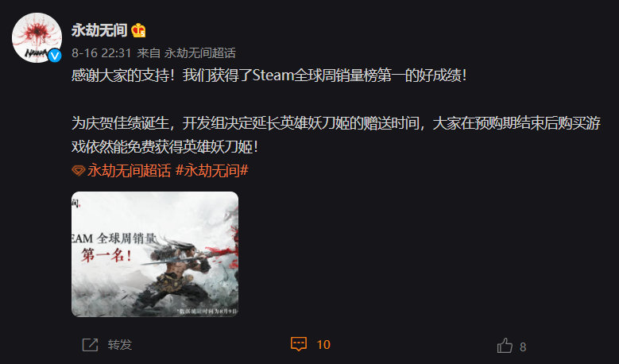Click the 来自 source label
The image size is (619, 364).
tap(149, 53)
